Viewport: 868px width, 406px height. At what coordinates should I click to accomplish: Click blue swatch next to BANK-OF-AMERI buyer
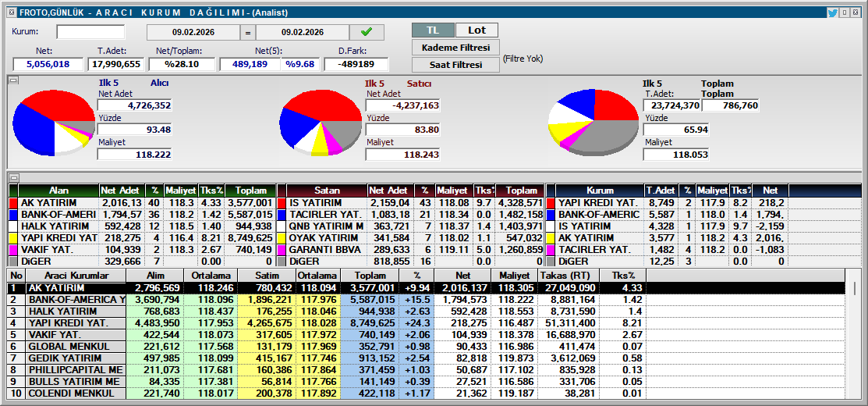click(x=13, y=215)
